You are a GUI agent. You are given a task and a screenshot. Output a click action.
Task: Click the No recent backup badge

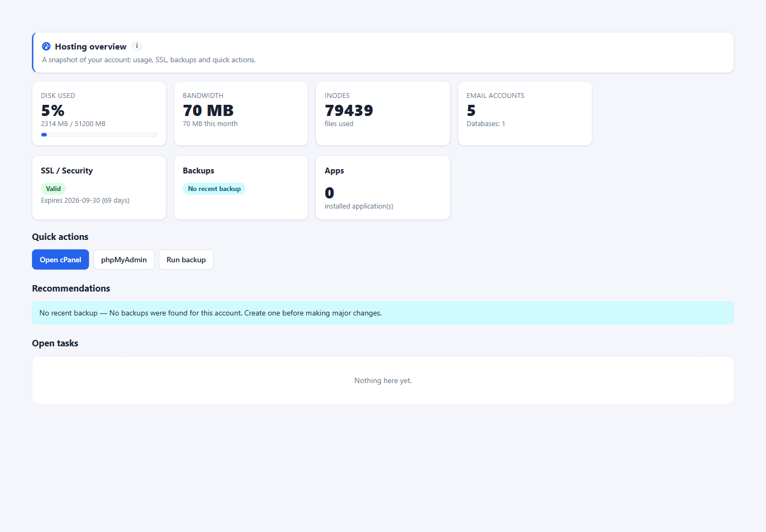point(214,189)
